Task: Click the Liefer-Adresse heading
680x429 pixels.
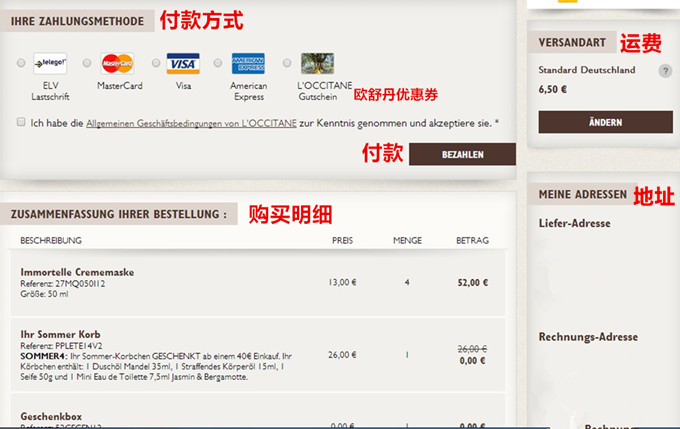Action: [574, 223]
